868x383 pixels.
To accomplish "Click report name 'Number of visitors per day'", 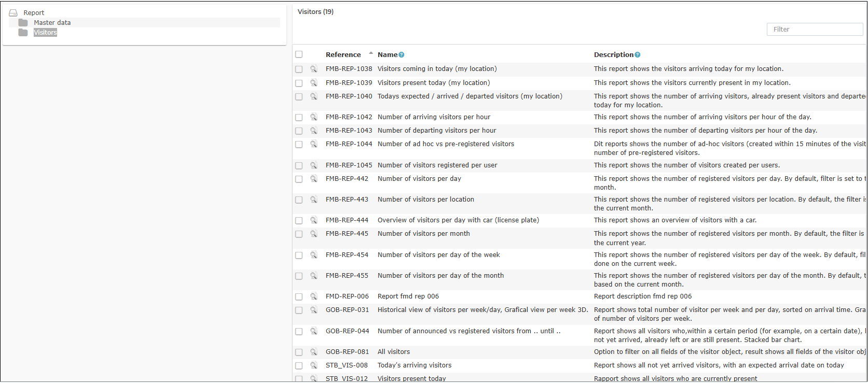I will coord(419,179).
